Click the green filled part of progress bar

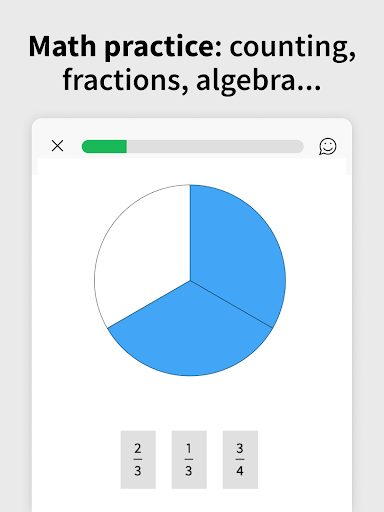[104, 147]
